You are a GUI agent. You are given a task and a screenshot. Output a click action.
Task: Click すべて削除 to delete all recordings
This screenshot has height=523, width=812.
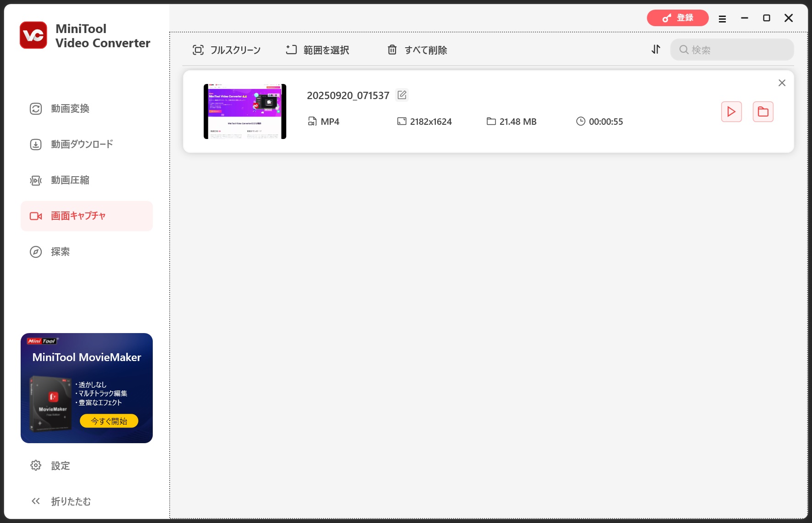coord(417,50)
